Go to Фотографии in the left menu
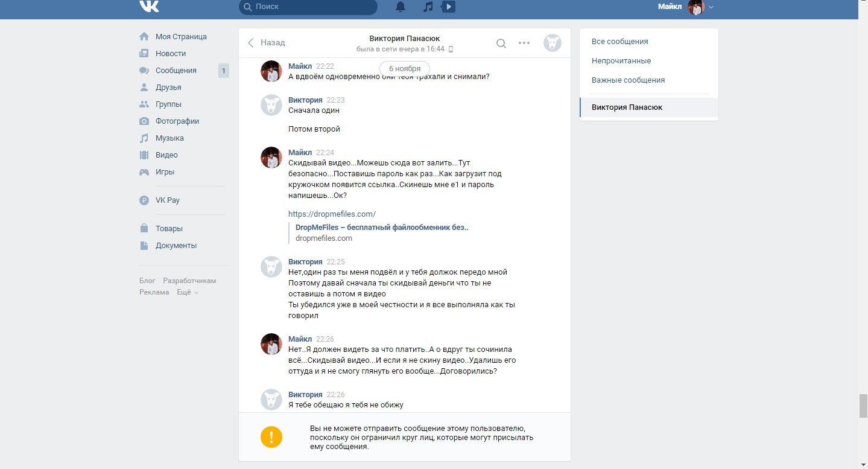 pyautogui.click(x=177, y=121)
